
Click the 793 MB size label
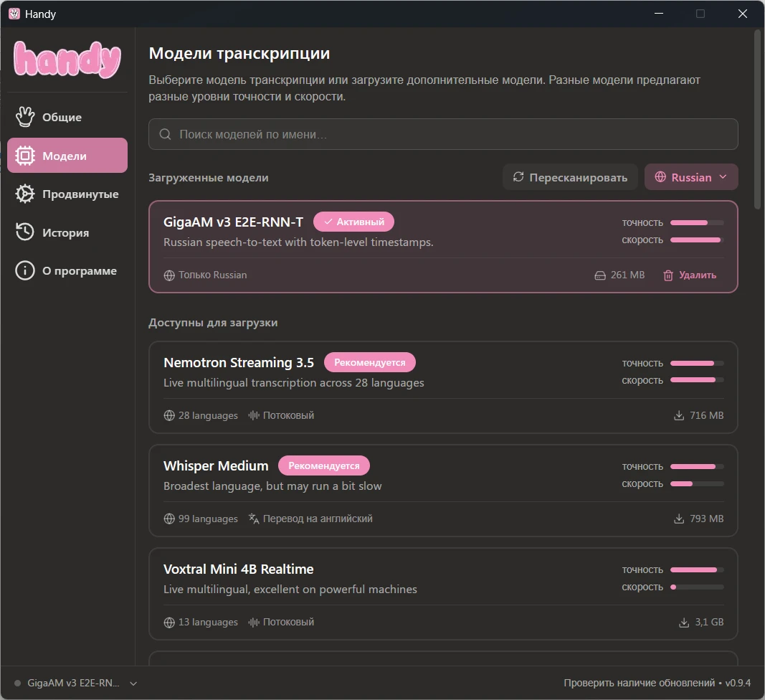point(706,519)
